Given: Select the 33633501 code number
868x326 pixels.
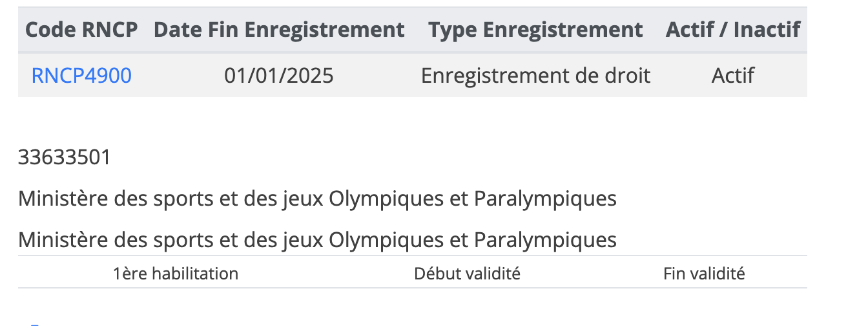Looking at the screenshot, I should pos(65,157).
